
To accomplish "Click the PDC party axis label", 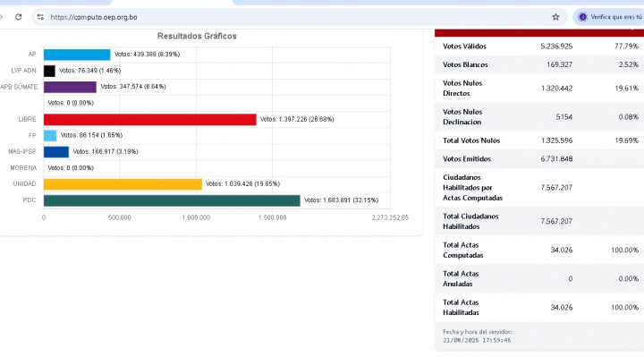I will point(30,200).
